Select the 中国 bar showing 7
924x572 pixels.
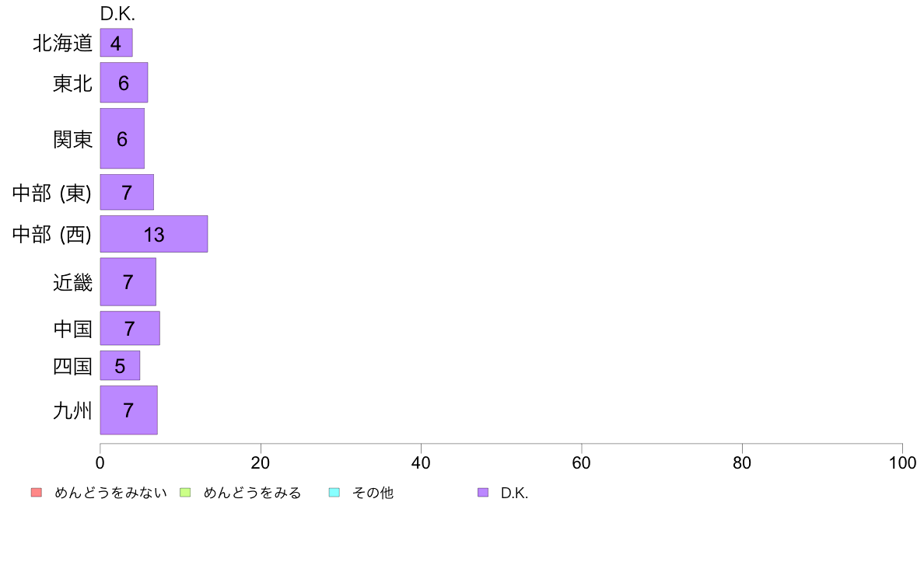130,328
